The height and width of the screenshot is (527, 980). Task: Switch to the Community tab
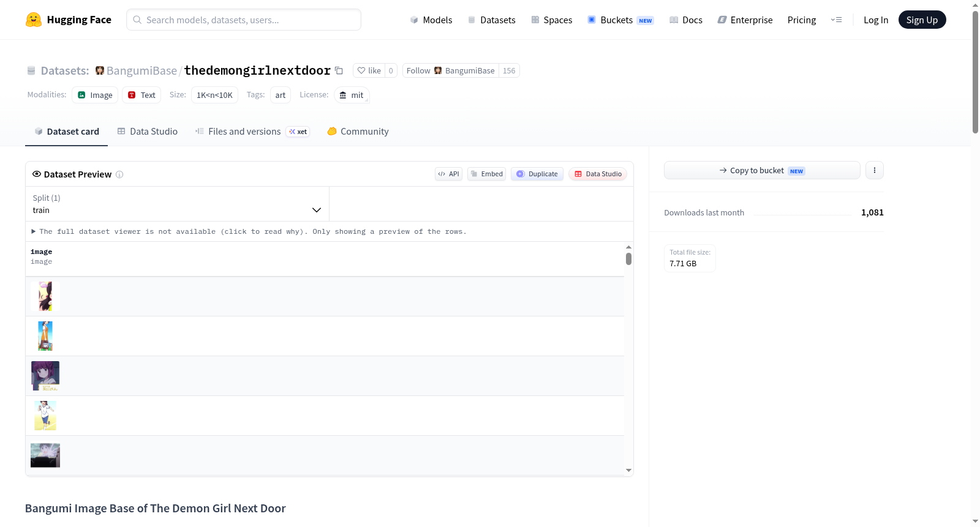358,131
